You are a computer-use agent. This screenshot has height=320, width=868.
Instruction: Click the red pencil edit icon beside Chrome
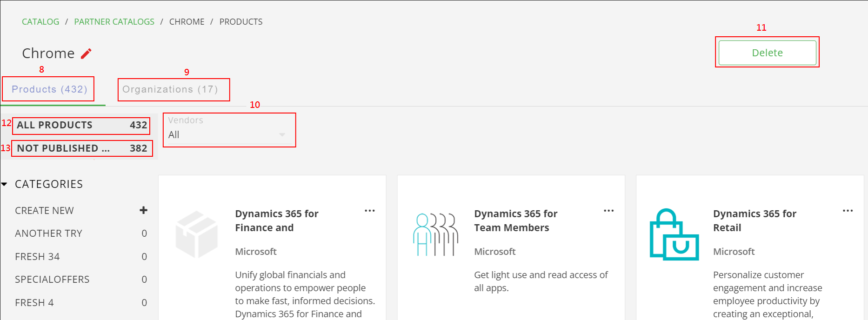click(x=86, y=54)
